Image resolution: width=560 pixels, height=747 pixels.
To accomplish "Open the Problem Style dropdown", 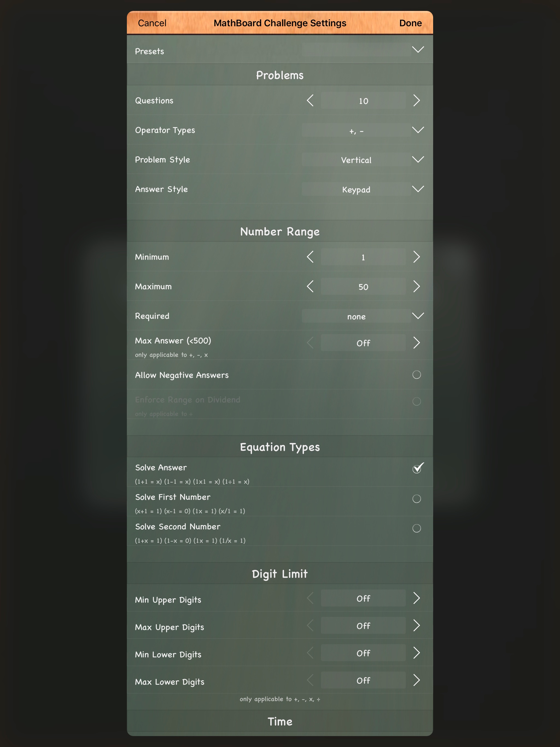I will point(418,159).
